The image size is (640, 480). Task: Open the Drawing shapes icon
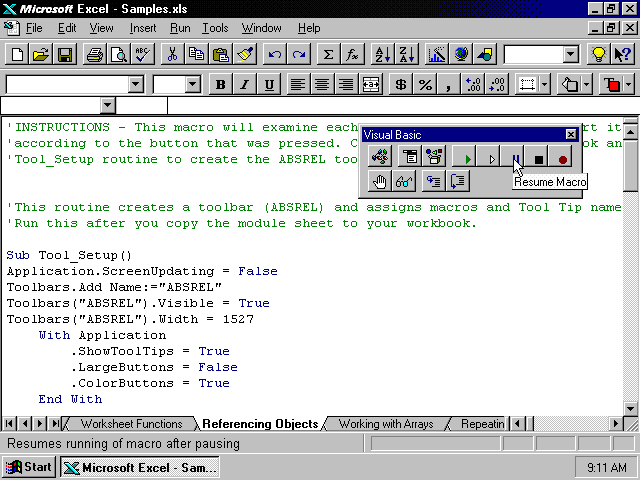point(484,54)
